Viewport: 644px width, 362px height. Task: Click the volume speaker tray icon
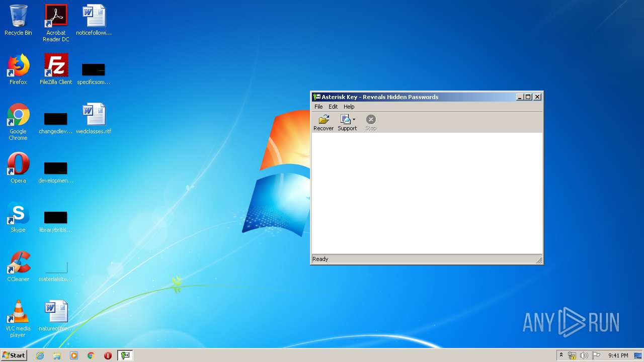tap(584, 355)
